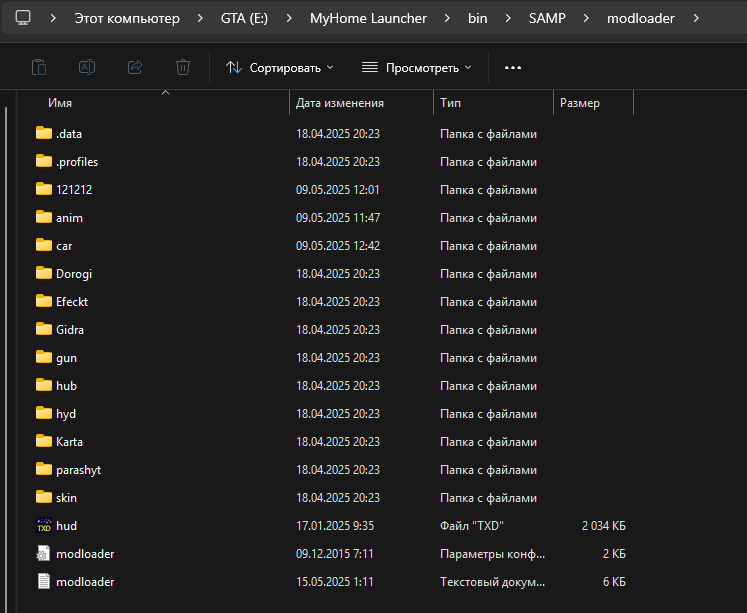Click the Rename toolbar icon
The width and height of the screenshot is (747, 613).
pyautogui.click(x=87, y=67)
